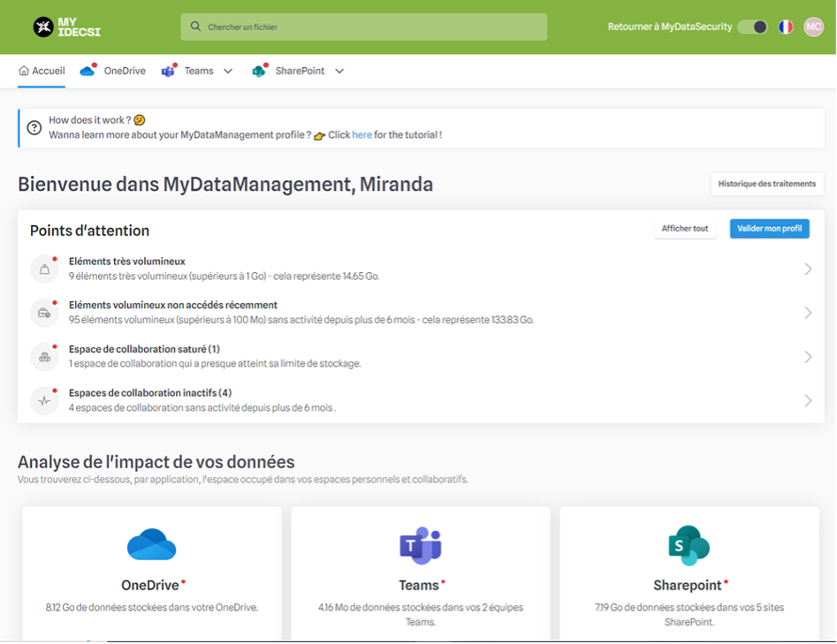837x644 pixels.
Task: Click icon for Eléments volumineux non accédés récemment
Action: pos(44,313)
